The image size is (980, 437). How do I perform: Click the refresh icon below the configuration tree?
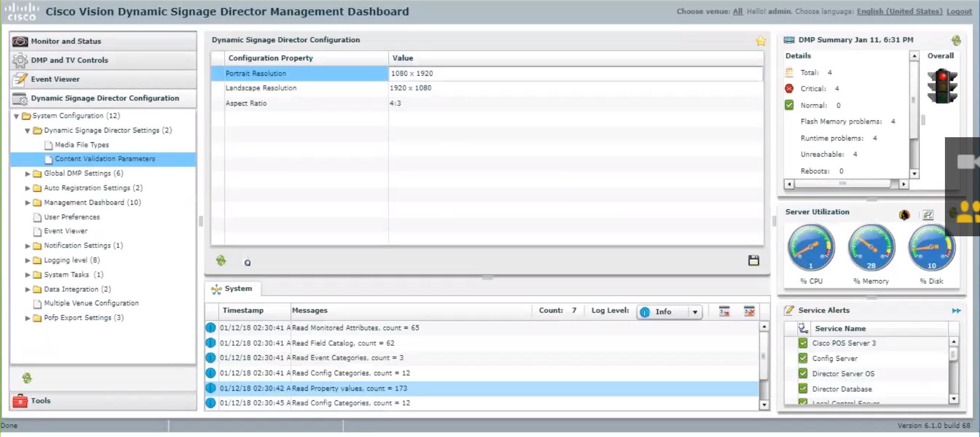pos(27,378)
